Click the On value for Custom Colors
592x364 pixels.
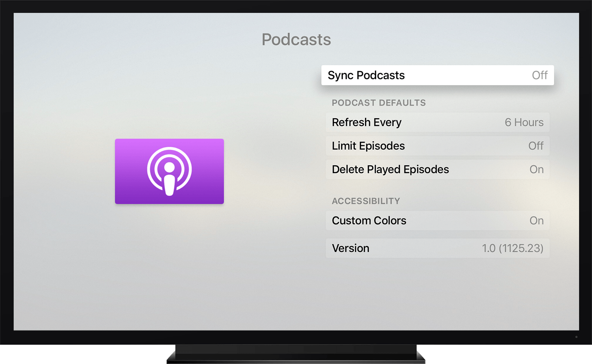point(537,220)
